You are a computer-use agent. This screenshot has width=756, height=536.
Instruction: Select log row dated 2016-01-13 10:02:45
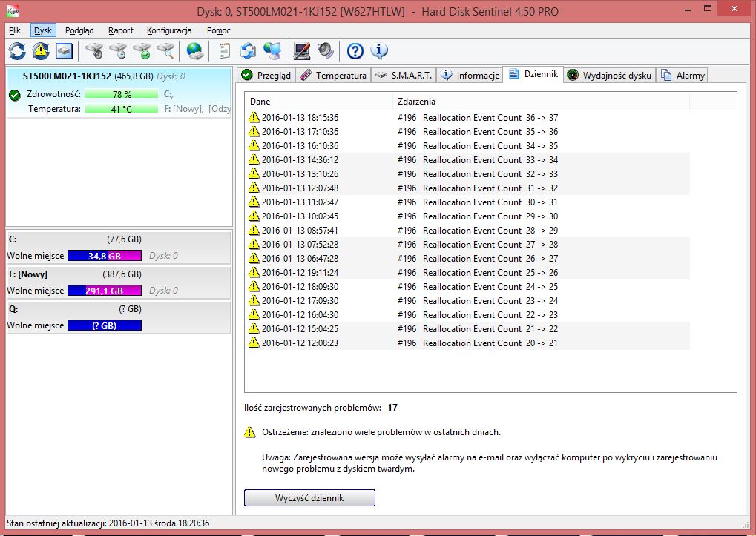(467, 216)
